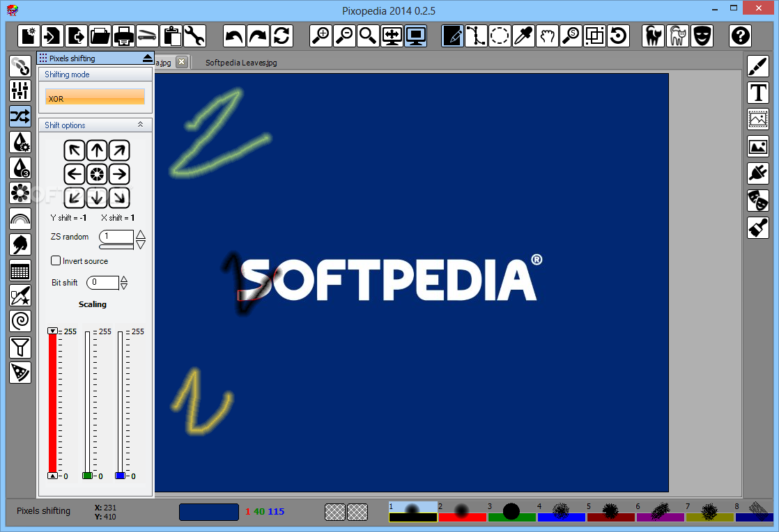779x532 pixels.
Task: Close the current image tab
Action: tap(182, 61)
